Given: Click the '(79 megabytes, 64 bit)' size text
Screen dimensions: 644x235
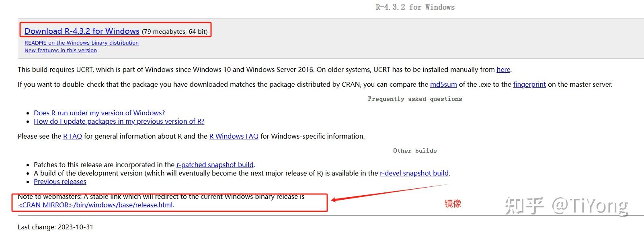Looking at the screenshot, I should click(175, 31).
